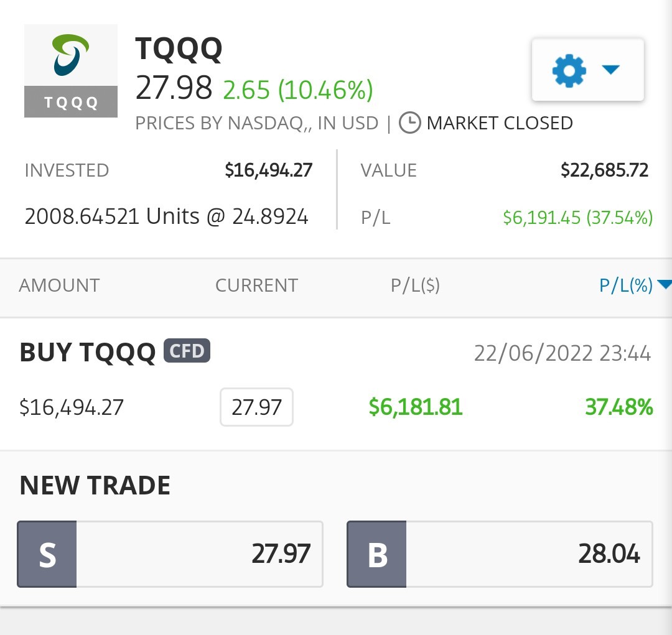Sort by AMOUNT column header
This screenshot has height=635, width=672.
[x=59, y=285]
